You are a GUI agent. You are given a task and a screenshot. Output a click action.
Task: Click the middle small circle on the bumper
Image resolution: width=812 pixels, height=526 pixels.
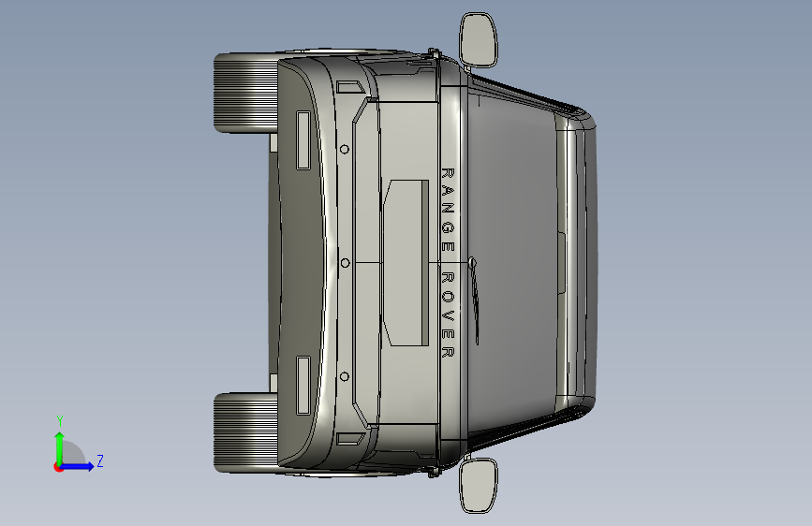[x=345, y=263]
